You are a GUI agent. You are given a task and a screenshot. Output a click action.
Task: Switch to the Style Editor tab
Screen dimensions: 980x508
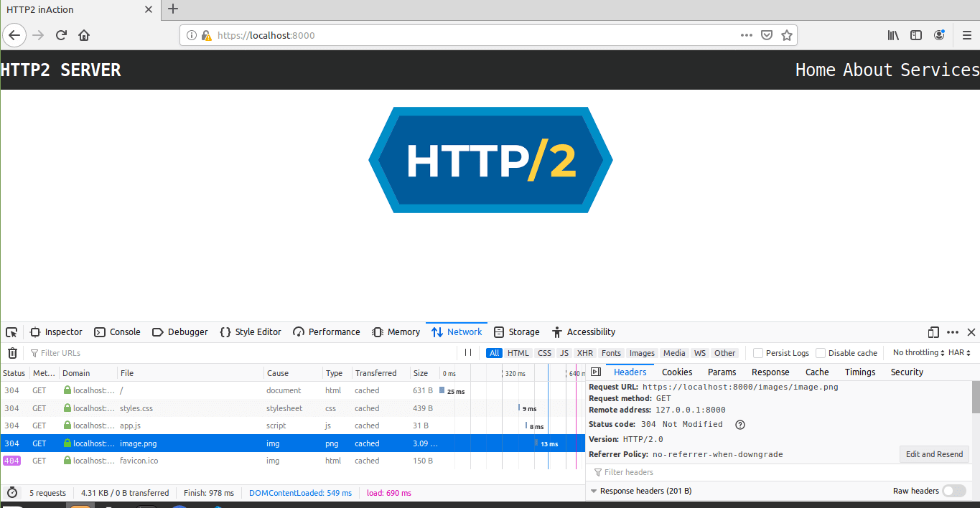tap(251, 332)
